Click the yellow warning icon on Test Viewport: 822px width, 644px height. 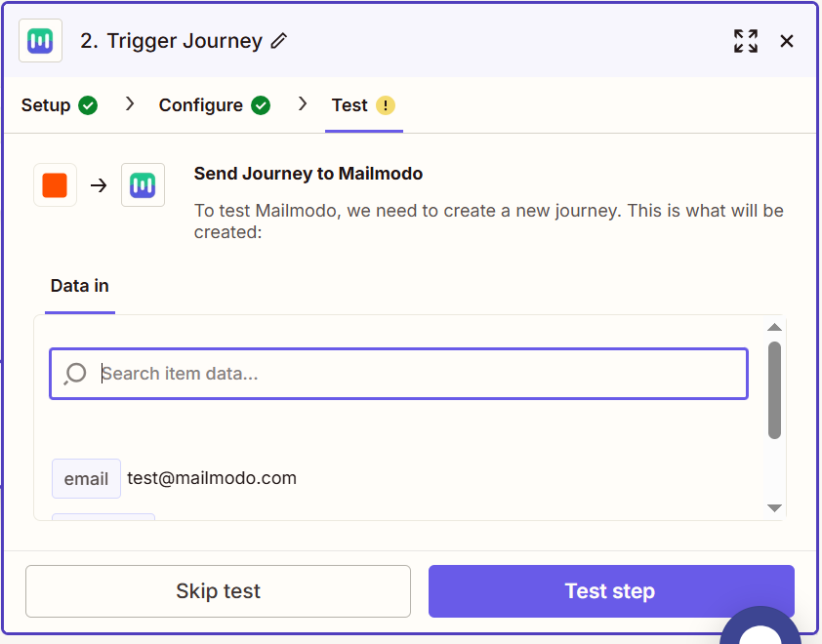pos(386,105)
